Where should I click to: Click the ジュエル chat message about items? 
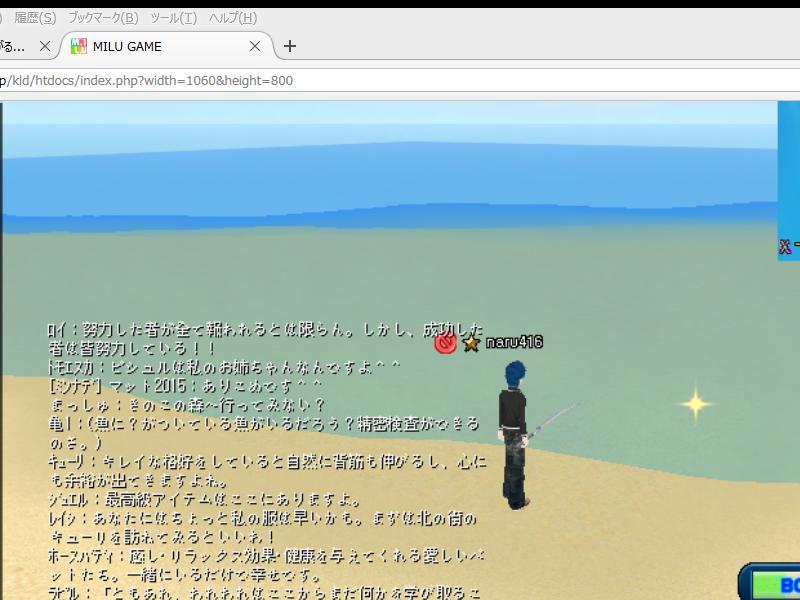[x=205, y=499]
